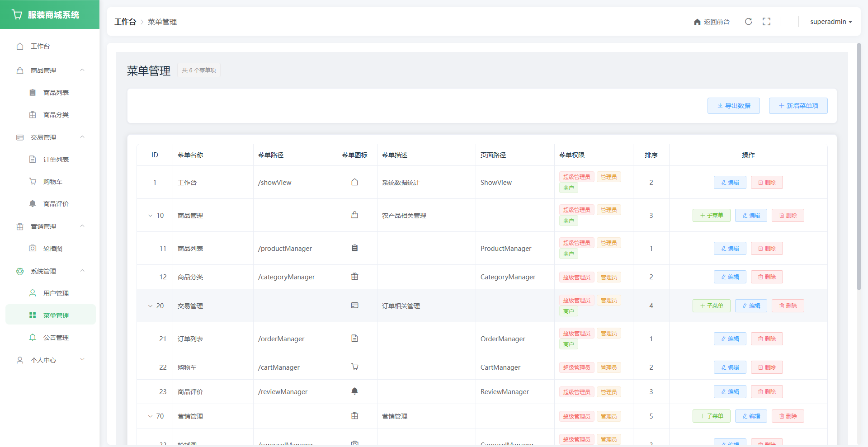Click the cart icon in 购物车 table row
Image resolution: width=868 pixels, height=447 pixels.
354,367
